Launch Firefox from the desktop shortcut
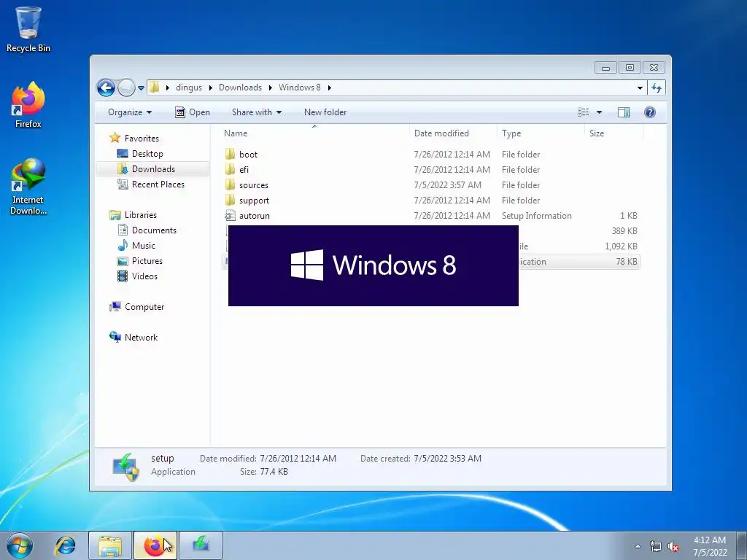This screenshot has height=560, width=747. coord(28,105)
